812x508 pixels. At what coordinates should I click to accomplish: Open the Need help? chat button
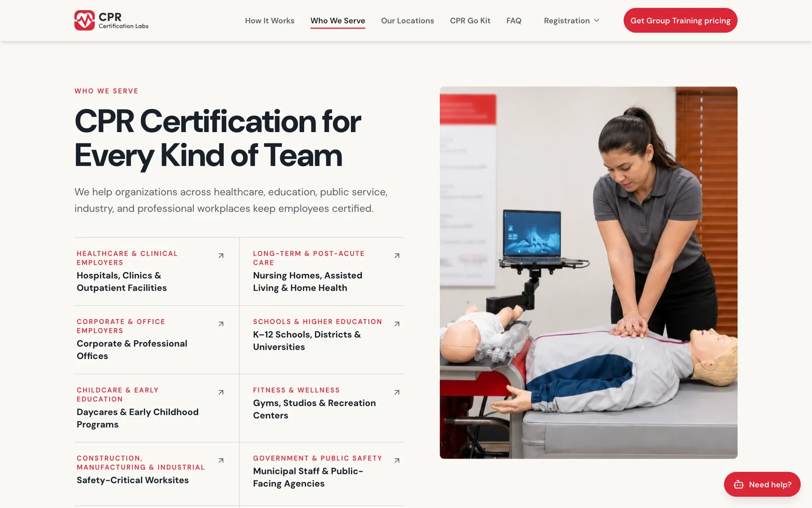(762, 485)
